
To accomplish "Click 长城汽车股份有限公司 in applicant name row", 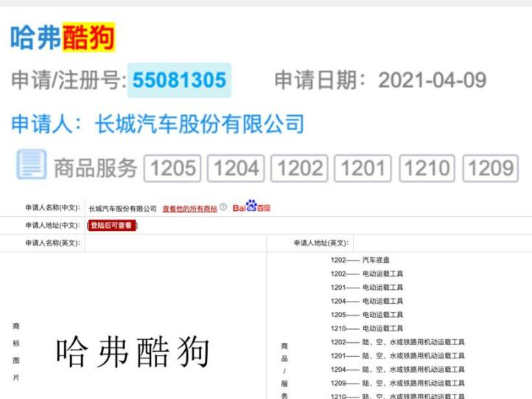I will [122, 209].
